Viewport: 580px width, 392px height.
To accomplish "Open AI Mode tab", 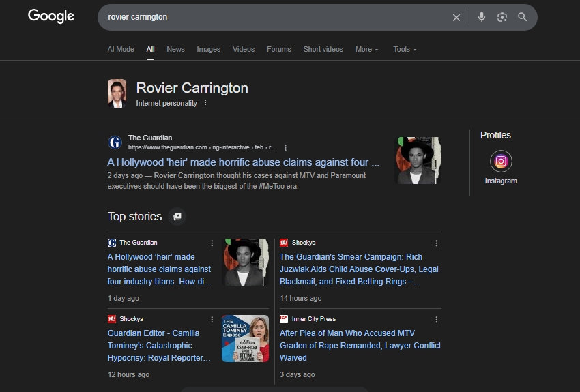I will tap(121, 49).
